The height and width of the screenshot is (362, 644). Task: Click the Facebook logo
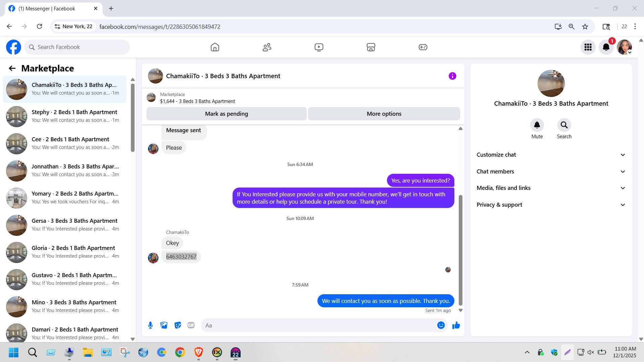(13, 47)
